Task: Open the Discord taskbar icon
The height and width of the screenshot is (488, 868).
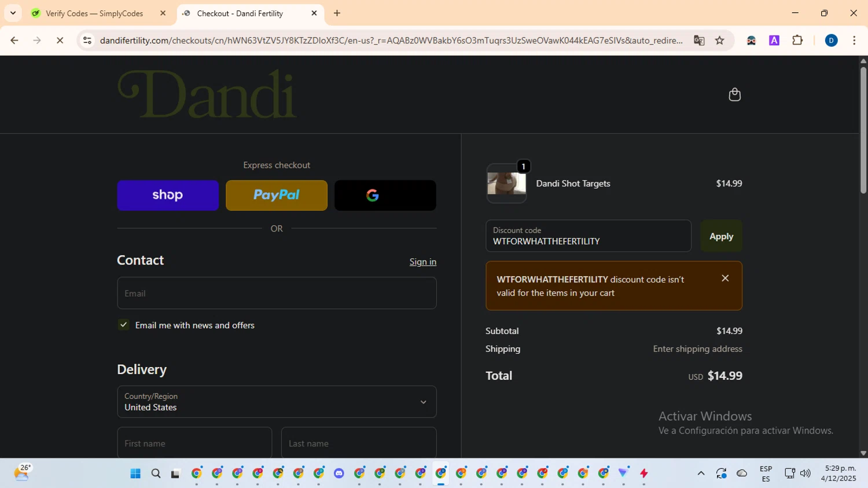Action: coord(339,474)
